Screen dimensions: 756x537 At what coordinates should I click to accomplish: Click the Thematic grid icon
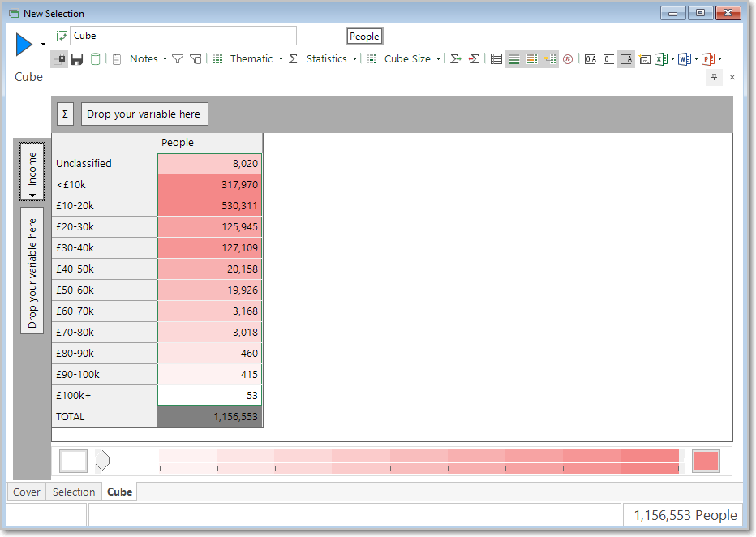[x=217, y=58]
